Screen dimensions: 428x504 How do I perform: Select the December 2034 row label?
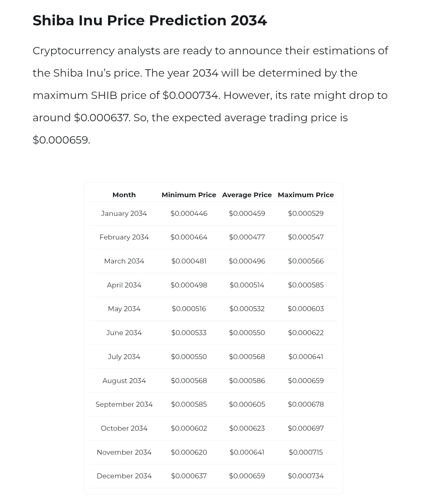point(124,476)
